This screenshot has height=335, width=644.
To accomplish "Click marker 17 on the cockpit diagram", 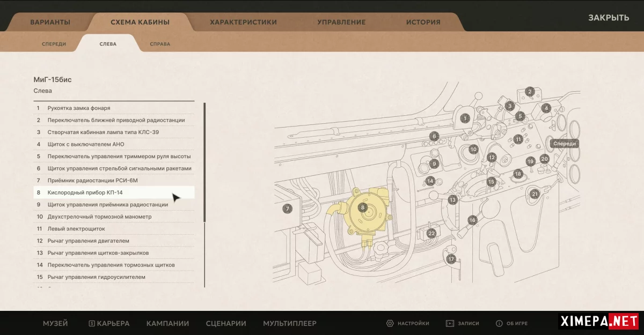I will [x=451, y=259].
